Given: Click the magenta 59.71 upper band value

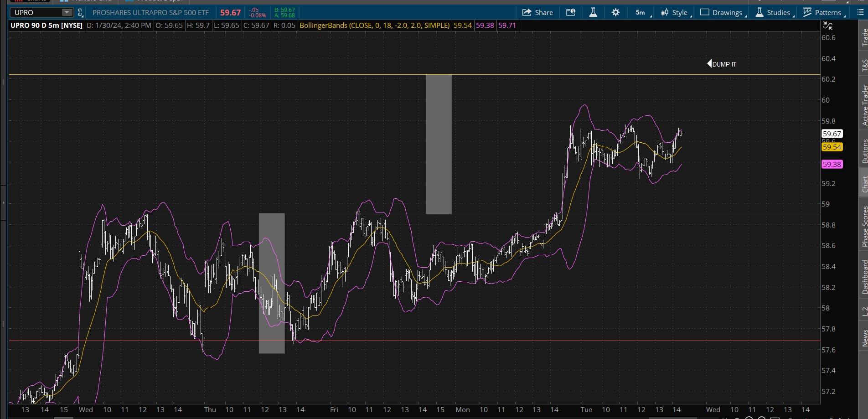Looking at the screenshot, I should tap(507, 26).
